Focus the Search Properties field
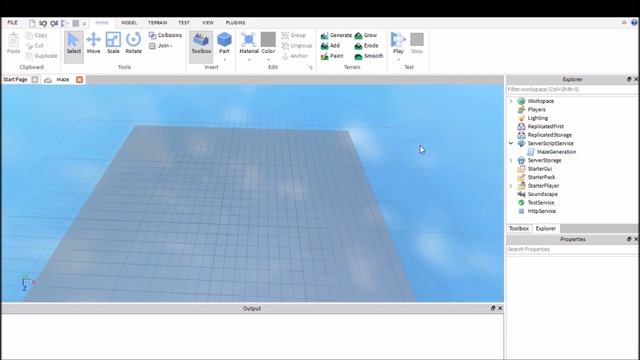This screenshot has width=640, height=360. pos(571,249)
